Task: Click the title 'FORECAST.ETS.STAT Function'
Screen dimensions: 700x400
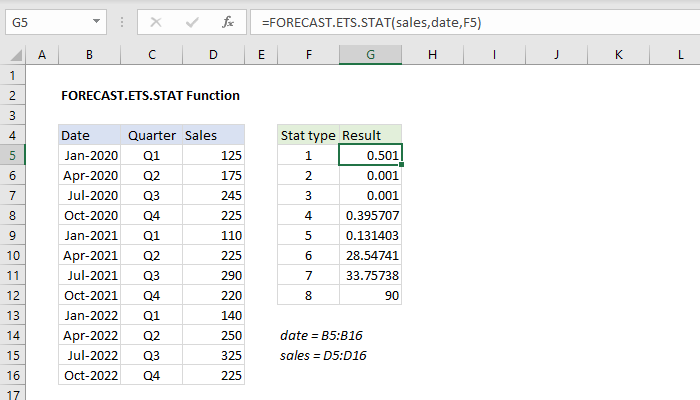Action: coord(150,96)
